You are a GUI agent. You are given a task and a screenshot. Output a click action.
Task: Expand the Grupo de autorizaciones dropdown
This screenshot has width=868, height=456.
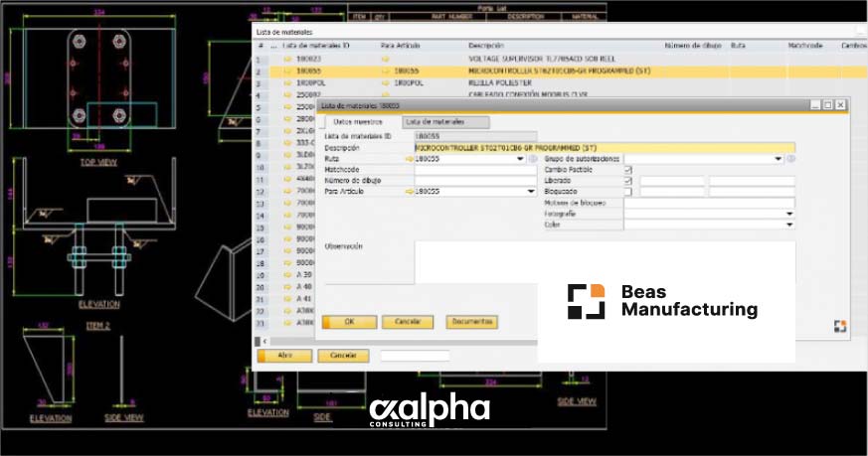[x=778, y=159]
